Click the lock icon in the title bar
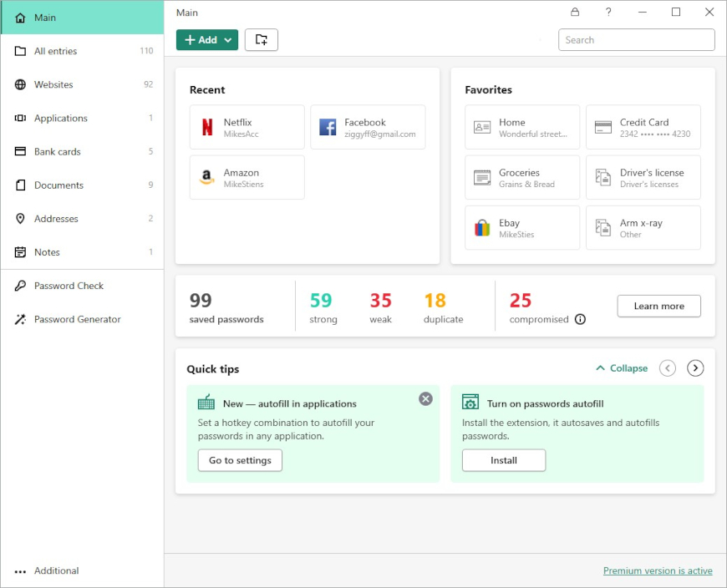This screenshot has width=727, height=588. pos(575,12)
